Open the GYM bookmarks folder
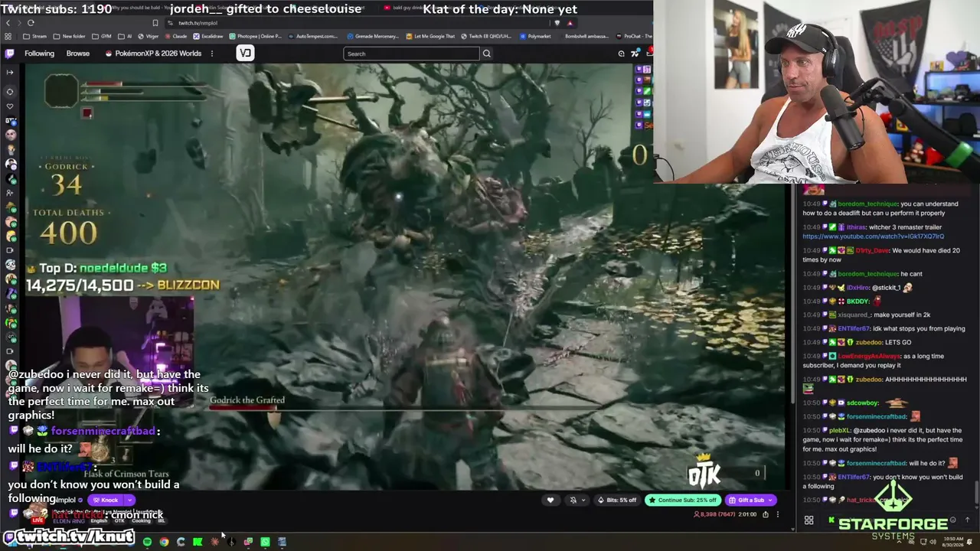Image resolution: width=980 pixels, height=551 pixels. click(102, 36)
